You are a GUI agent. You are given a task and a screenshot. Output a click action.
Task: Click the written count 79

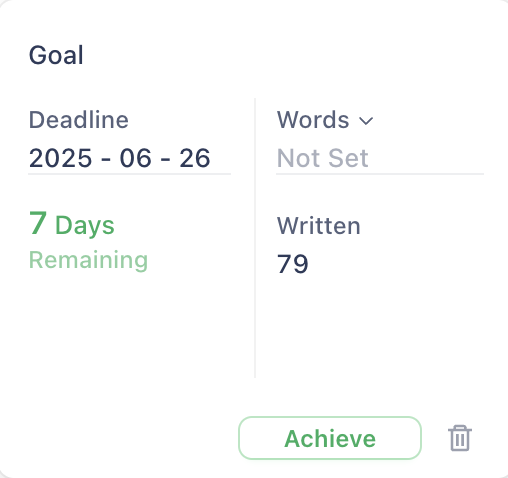293,264
